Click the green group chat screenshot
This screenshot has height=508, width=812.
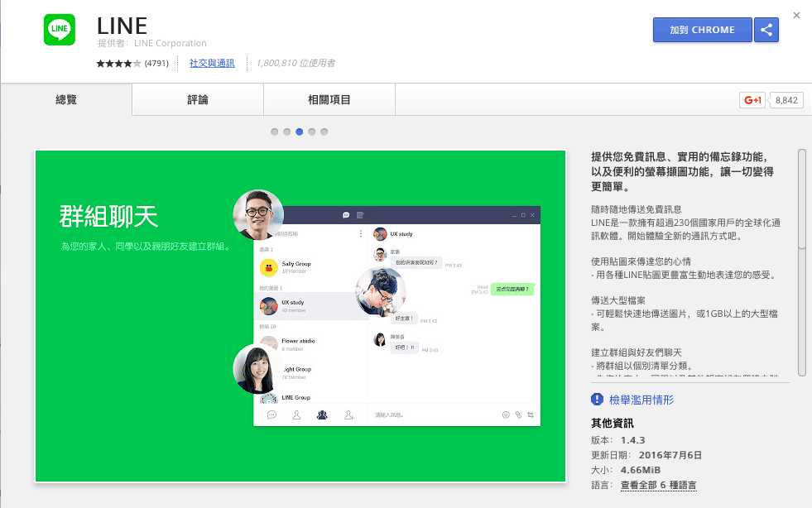click(x=300, y=316)
